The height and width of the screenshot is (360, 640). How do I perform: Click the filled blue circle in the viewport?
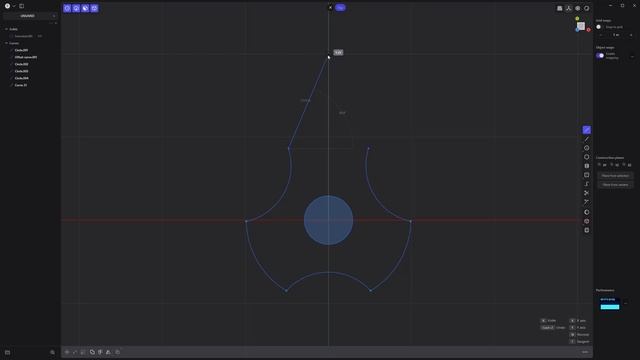329,220
